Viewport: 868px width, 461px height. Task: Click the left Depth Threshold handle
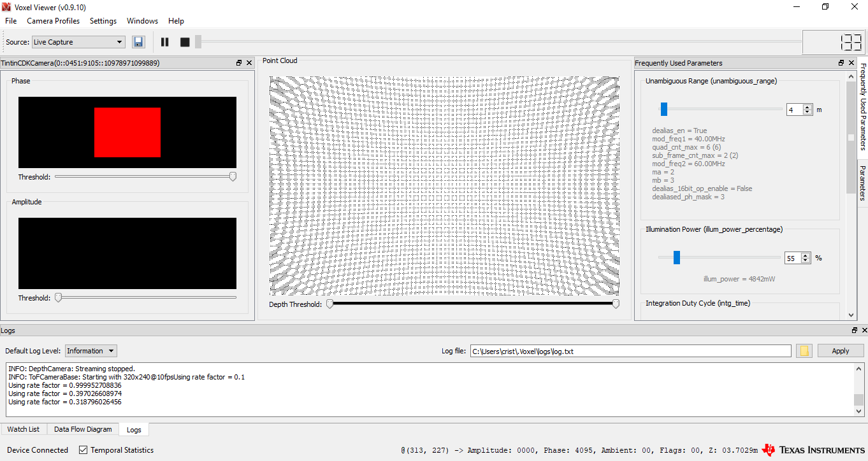(x=329, y=304)
